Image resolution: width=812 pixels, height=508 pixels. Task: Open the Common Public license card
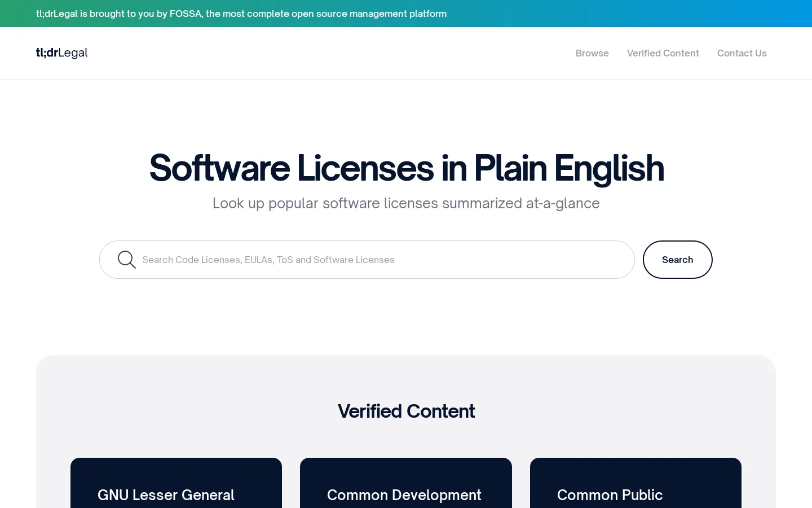(636, 483)
